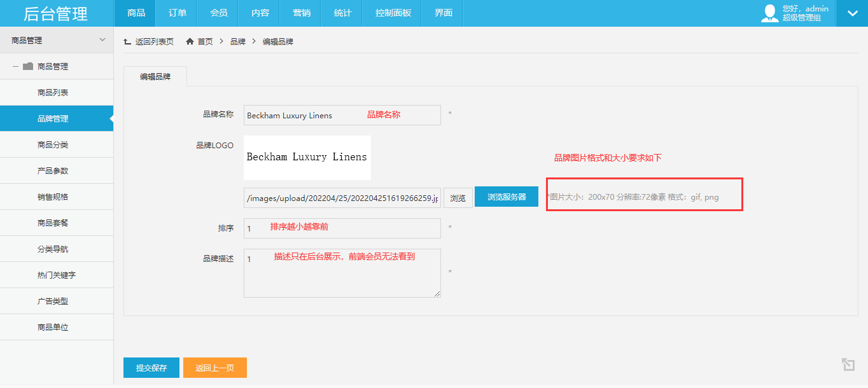Click the 提交保存 button
Viewport: 868px width, 388px height.
tap(151, 368)
